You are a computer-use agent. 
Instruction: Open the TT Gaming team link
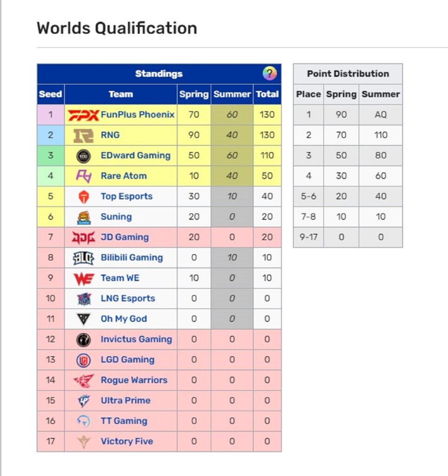pyautogui.click(x=124, y=421)
